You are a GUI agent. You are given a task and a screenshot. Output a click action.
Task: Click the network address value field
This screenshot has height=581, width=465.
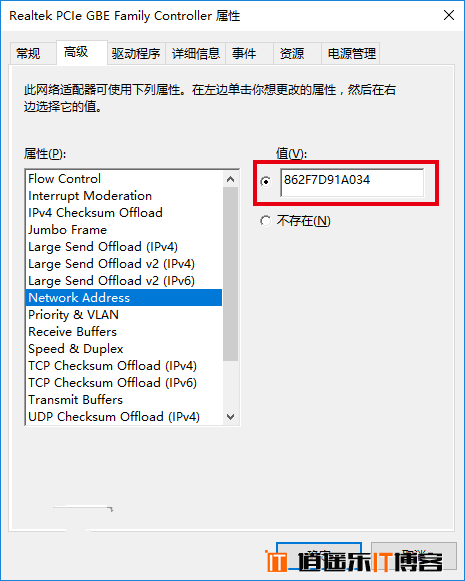tap(352, 183)
